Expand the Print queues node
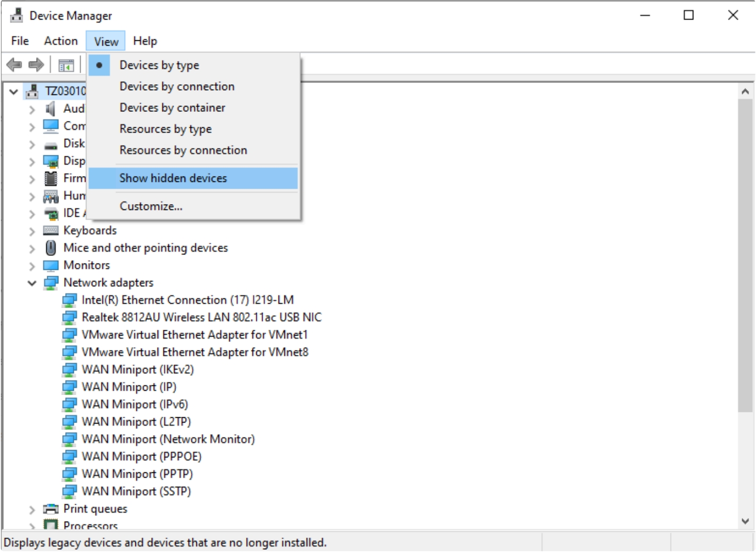 click(32, 509)
